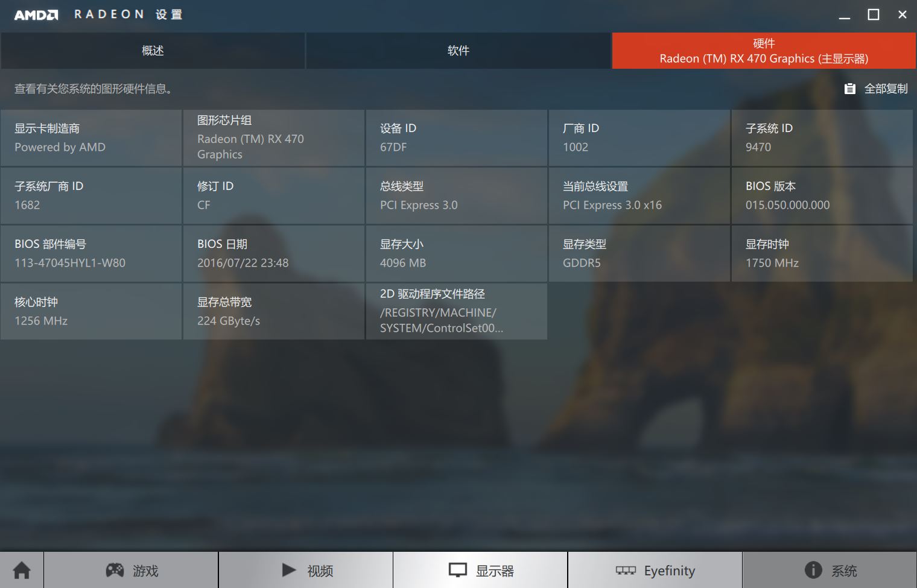Close the Radeon settings window
The image size is (917, 588).
[x=903, y=15]
